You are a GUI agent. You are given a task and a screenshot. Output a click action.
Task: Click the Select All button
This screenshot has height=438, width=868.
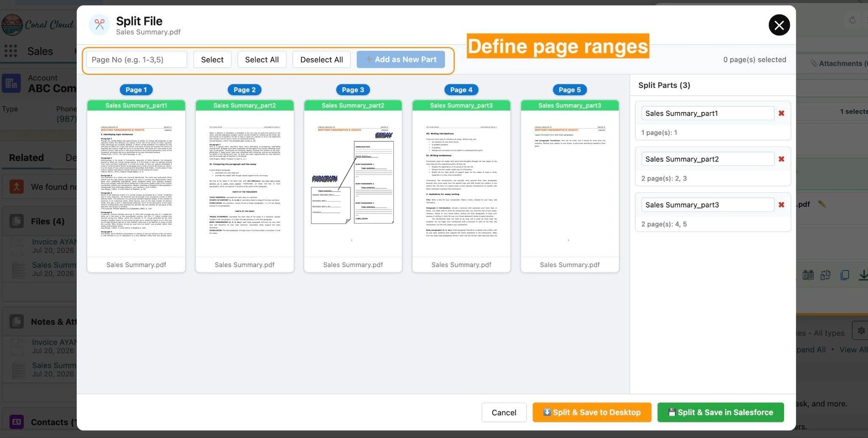tap(262, 59)
